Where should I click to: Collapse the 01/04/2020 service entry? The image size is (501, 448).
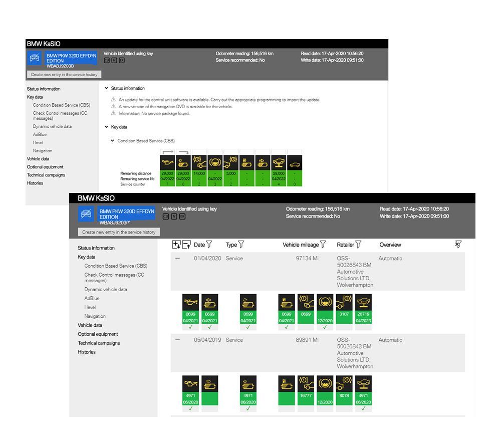[x=178, y=258]
